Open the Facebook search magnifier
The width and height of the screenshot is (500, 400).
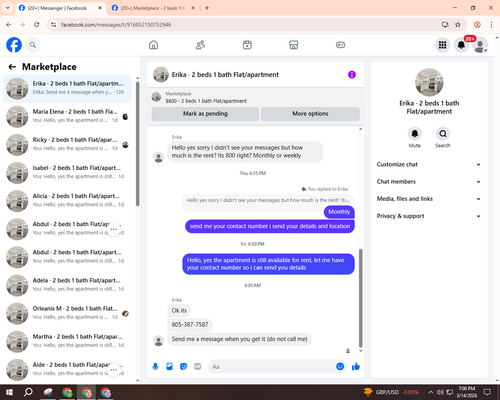coord(33,45)
